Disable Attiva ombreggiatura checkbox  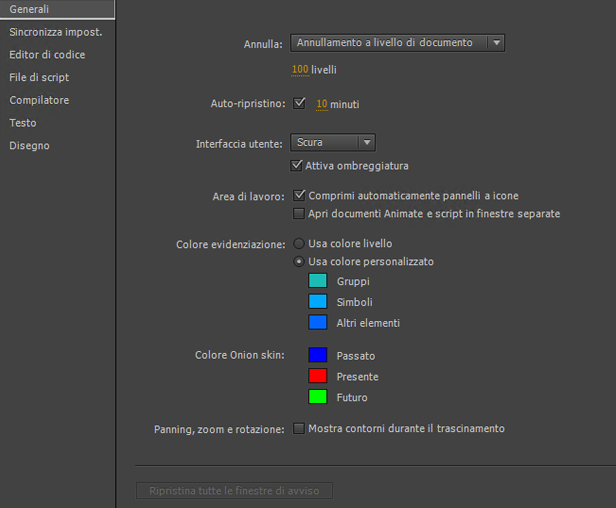[x=297, y=165]
